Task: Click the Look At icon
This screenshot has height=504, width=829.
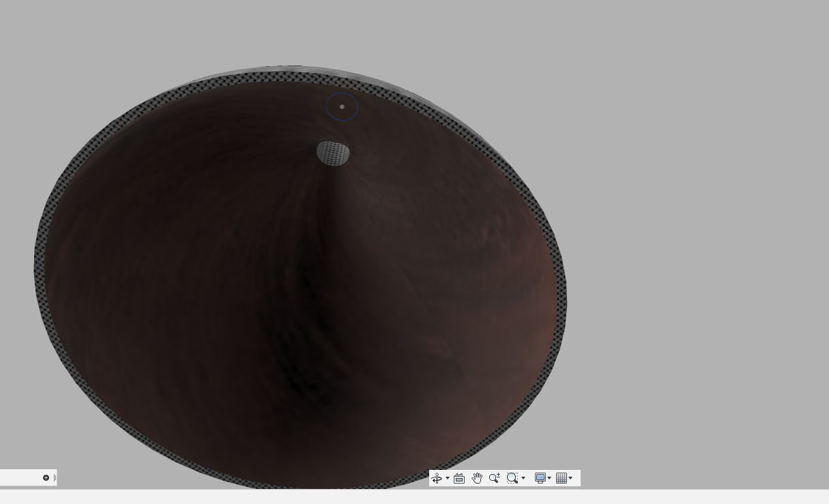Action: click(459, 478)
